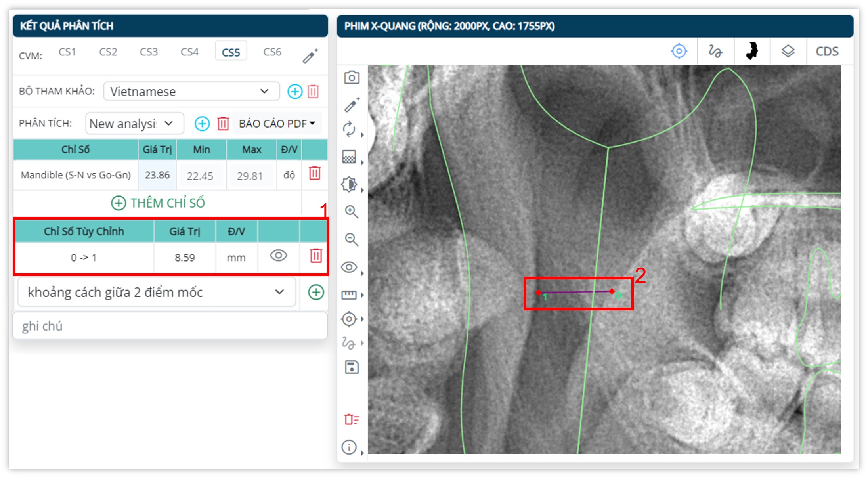Toggle contour curve in top toolbar
The width and height of the screenshot is (868, 478).
[715, 51]
